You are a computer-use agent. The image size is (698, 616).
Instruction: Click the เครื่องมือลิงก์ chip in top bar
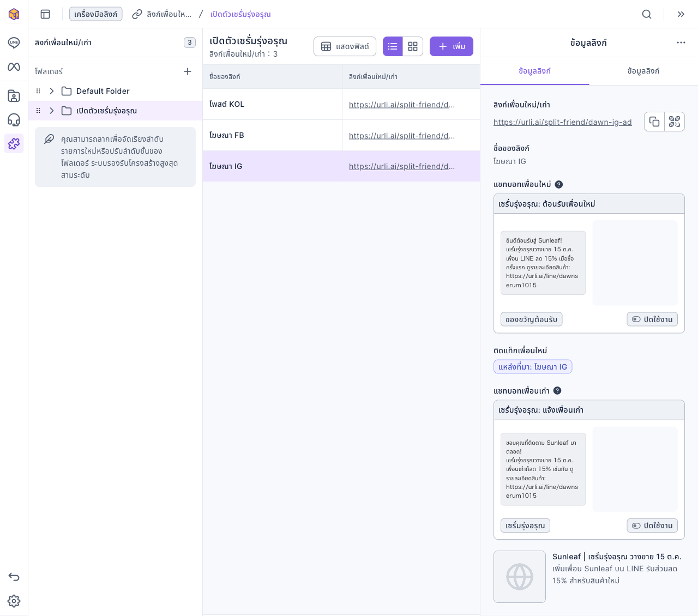click(x=96, y=14)
